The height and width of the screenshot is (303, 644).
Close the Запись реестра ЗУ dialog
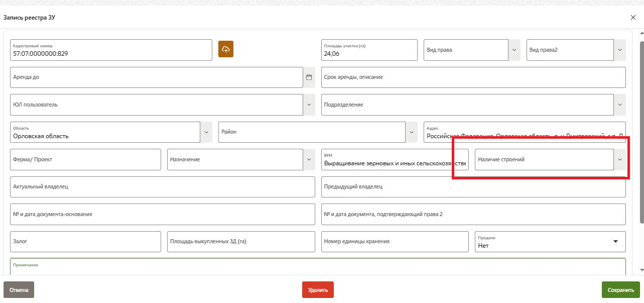633,18
